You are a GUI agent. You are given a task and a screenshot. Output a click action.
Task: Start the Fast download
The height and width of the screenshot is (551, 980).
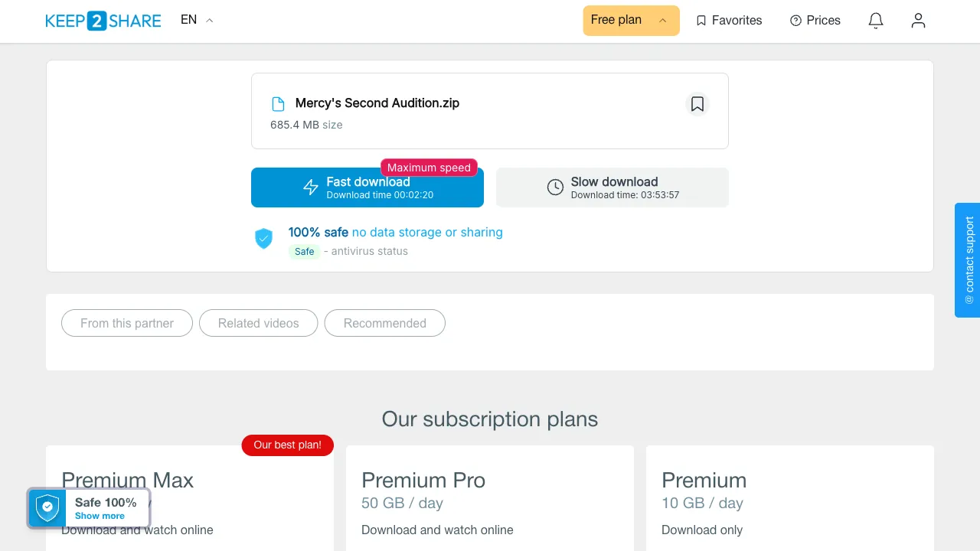pos(367,187)
